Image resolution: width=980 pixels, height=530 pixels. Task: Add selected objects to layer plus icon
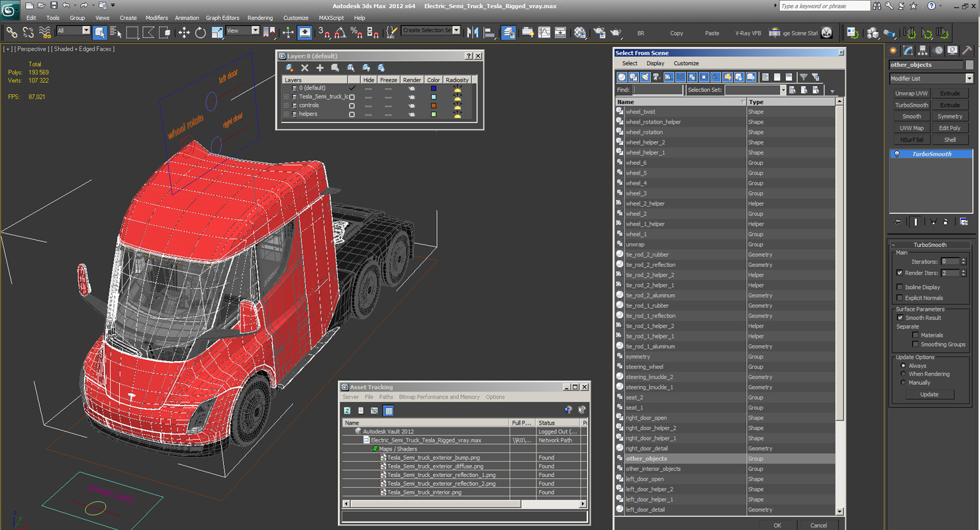320,68
